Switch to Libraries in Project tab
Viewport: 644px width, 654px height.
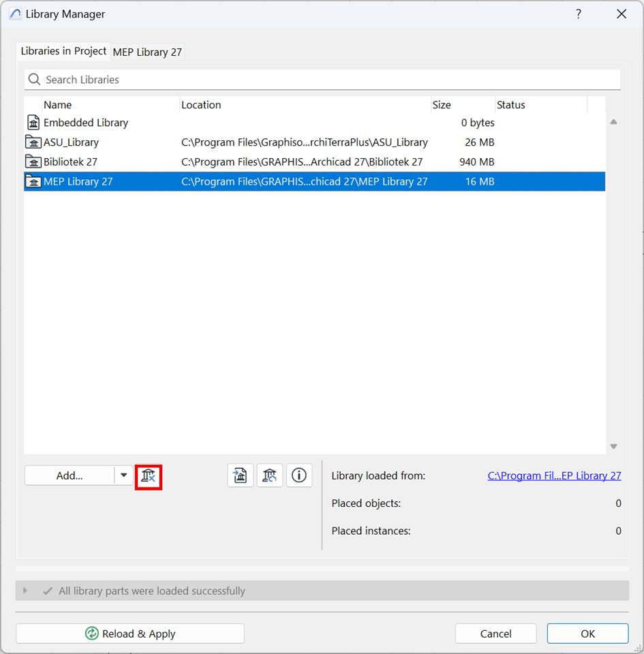[x=63, y=51]
